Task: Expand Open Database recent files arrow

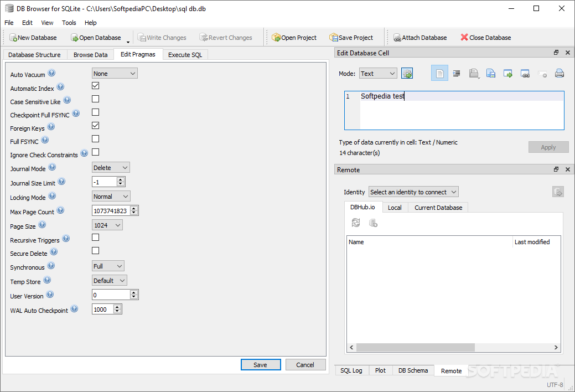Action: pyautogui.click(x=128, y=42)
